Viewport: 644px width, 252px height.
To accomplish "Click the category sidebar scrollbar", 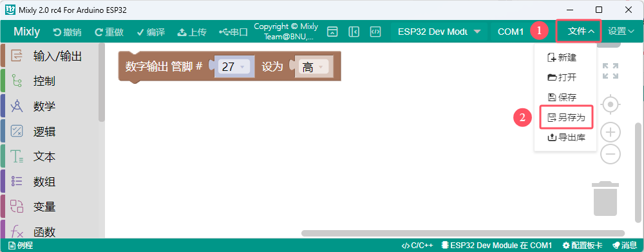I will [x=102, y=83].
